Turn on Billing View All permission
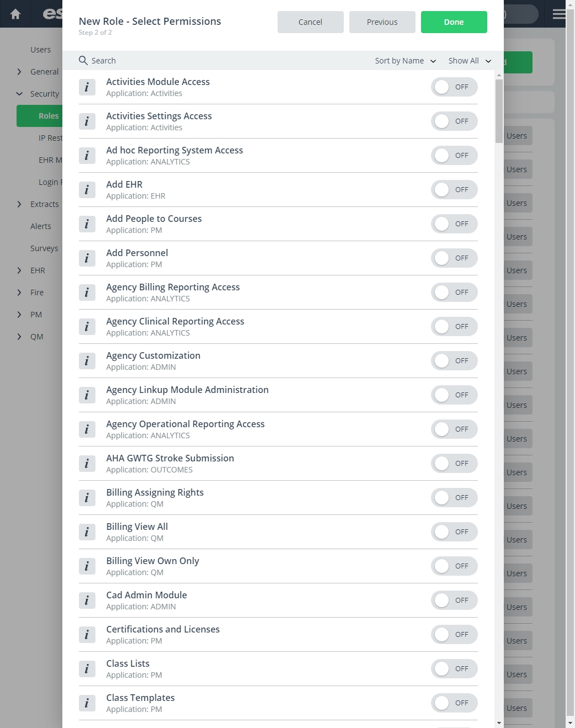 tap(454, 532)
